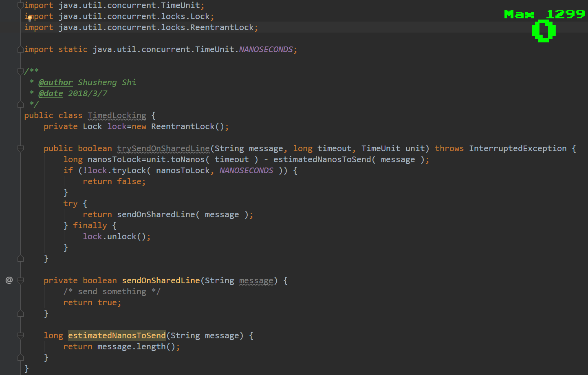Collapse the estimatedNanosToSend method via gutter

20,335
